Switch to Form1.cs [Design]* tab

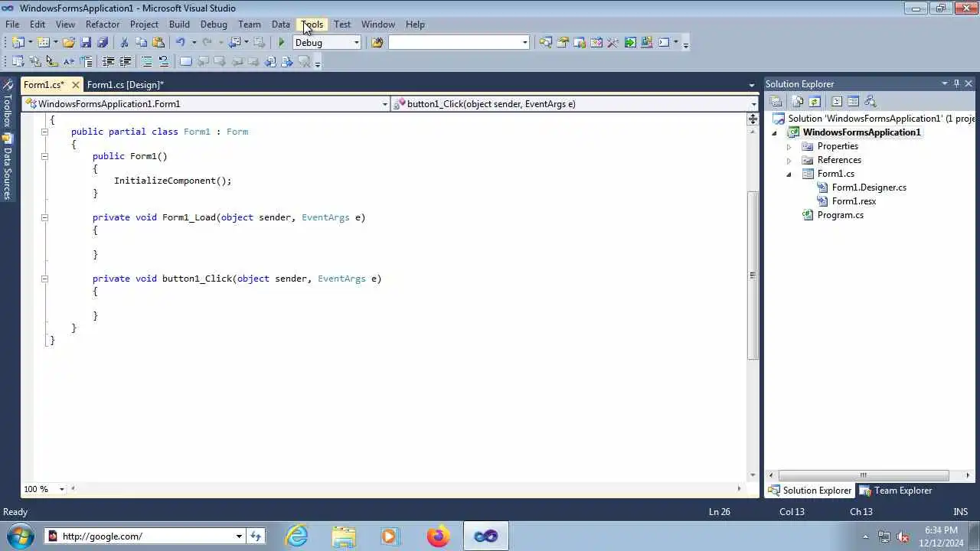126,85
